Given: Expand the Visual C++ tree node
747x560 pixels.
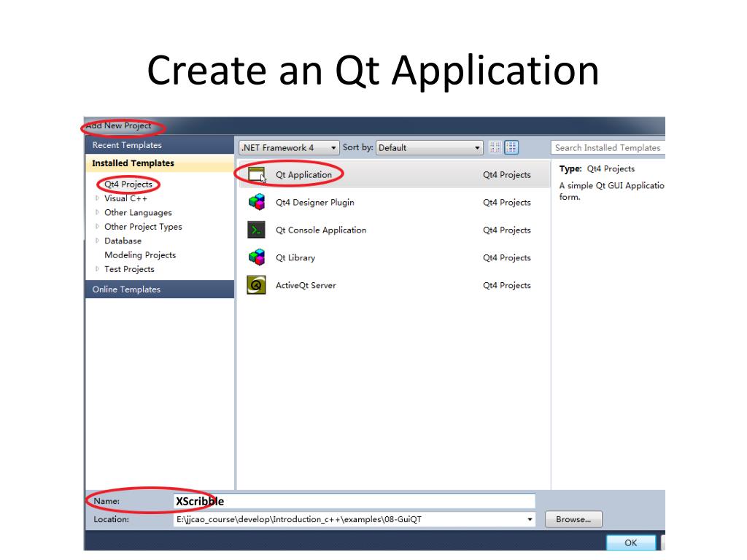Looking at the screenshot, I should click(x=97, y=198).
